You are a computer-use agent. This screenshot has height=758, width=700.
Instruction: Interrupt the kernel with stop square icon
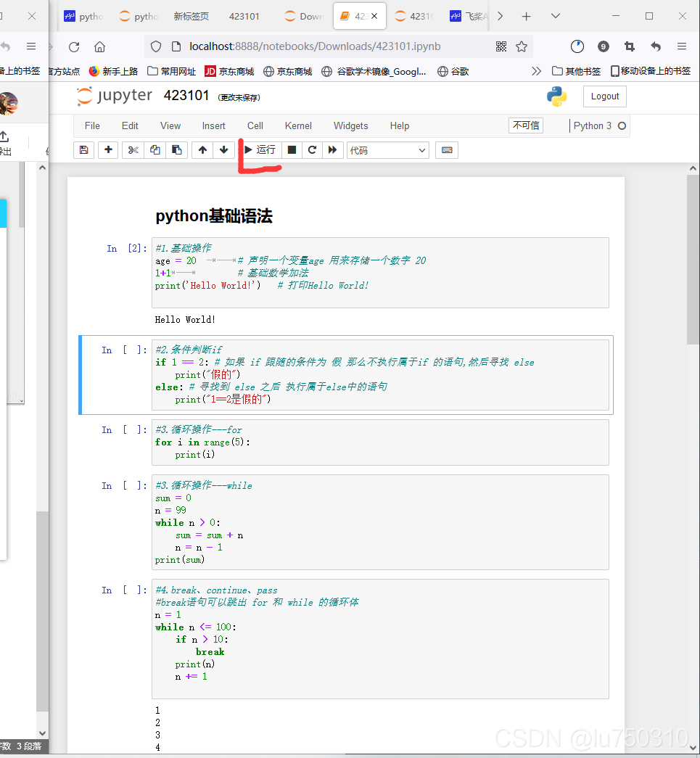click(292, 150)
